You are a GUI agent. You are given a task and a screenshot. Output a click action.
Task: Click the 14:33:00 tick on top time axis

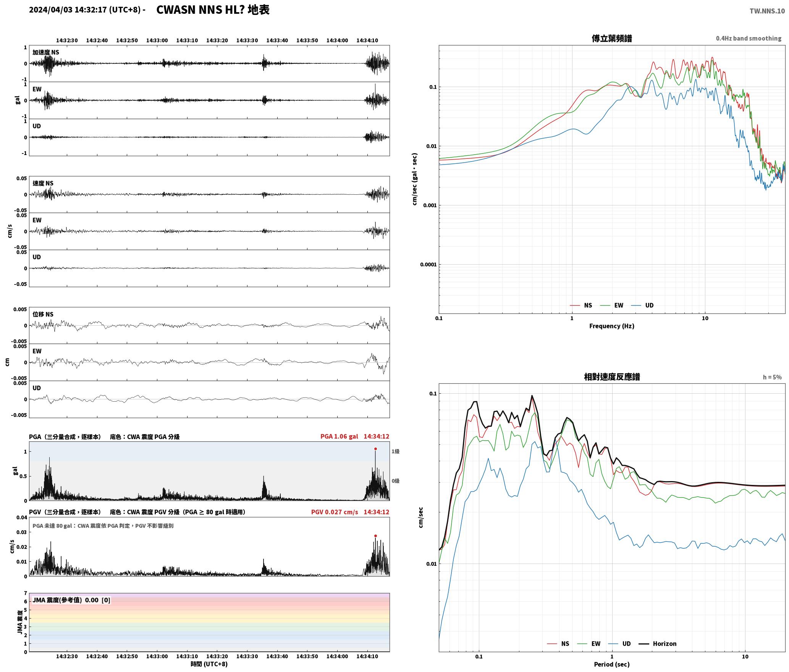pos(157,40)
